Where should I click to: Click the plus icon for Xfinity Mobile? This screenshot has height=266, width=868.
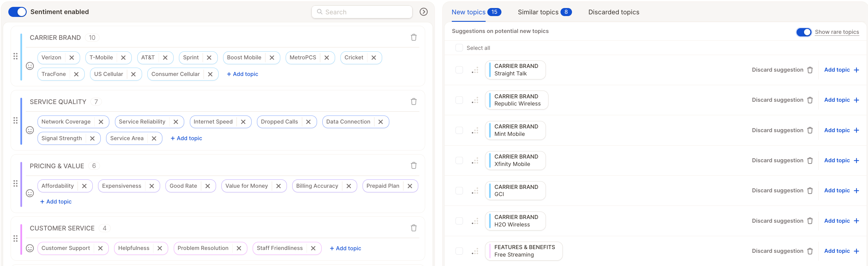[x=856, y=161]
